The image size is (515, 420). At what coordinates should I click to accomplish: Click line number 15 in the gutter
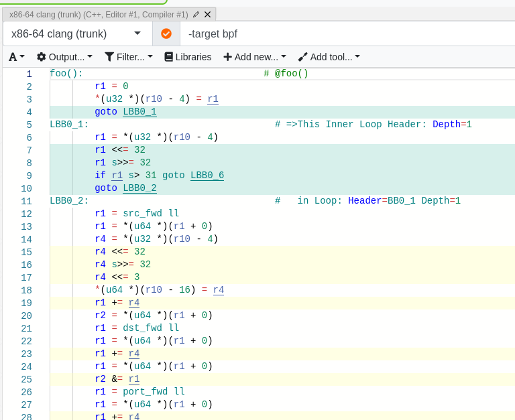tap(26, 252)
